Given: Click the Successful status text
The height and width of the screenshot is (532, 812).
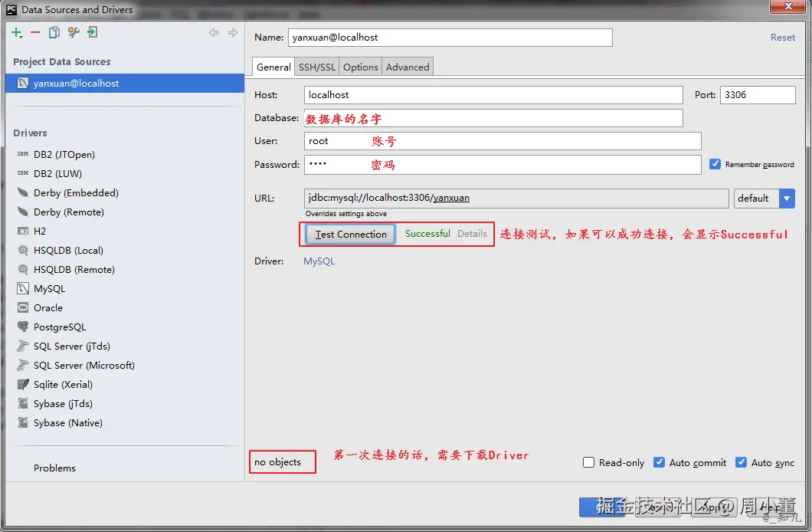Looking at the screenshot, I should point(427,234).
